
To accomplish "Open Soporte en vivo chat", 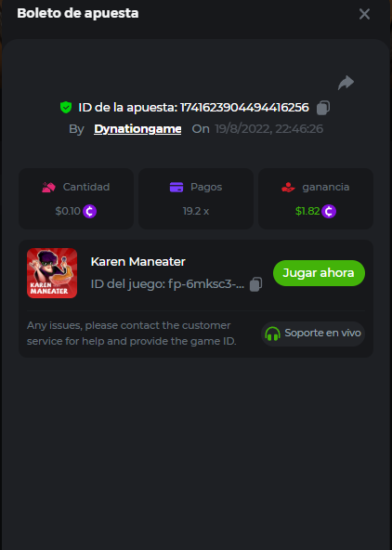I will point(313,334).
